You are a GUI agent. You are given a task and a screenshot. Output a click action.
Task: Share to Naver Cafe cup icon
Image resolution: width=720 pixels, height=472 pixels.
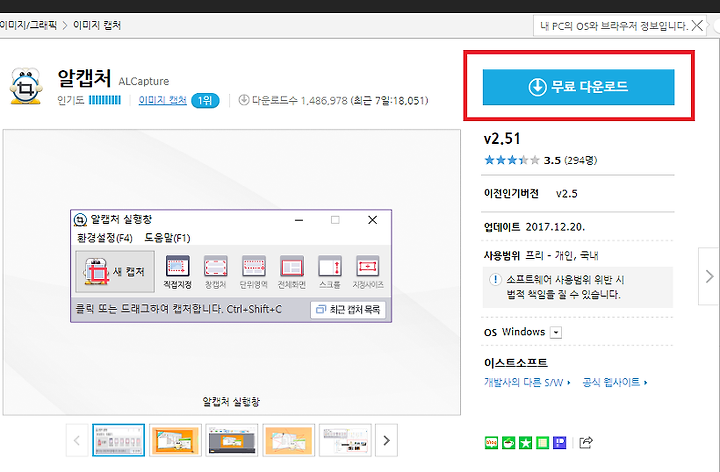click(508, 443)
